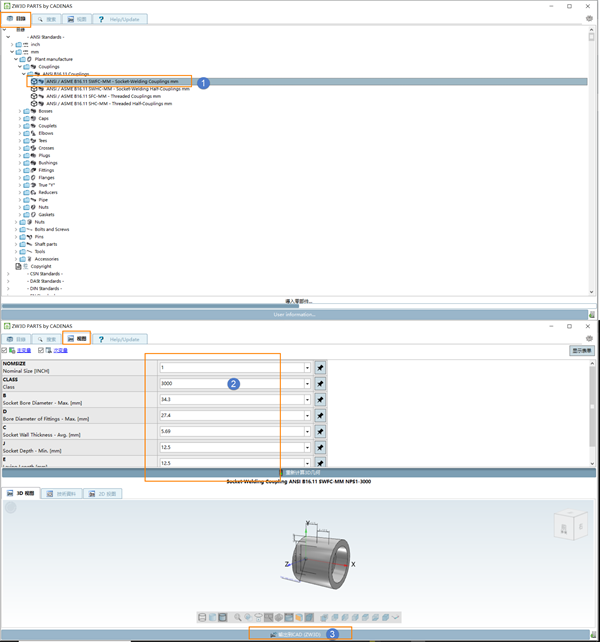
Task: Open the Socket Bore Diameter dropdown
Action: click(307, 400)
